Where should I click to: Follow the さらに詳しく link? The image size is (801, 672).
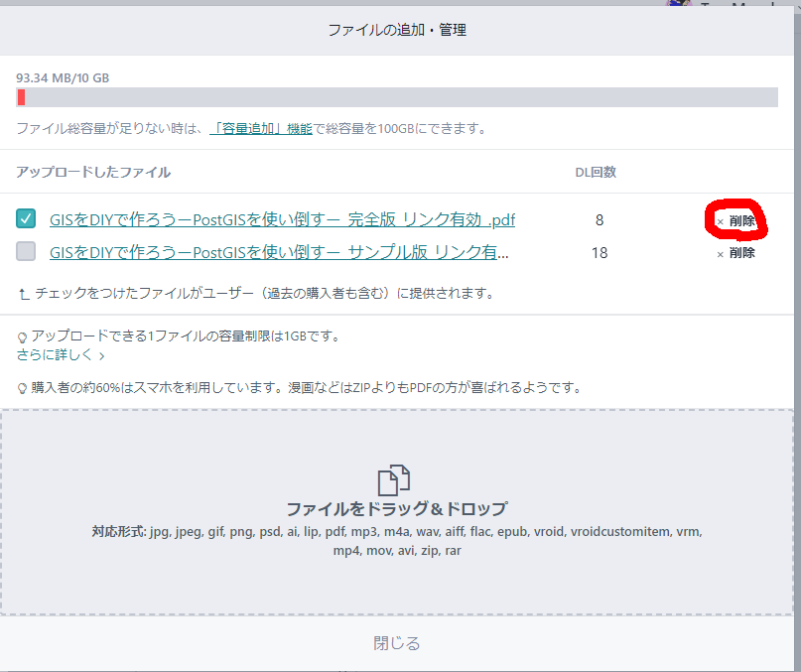pyautogui.click(x=55, y=354)
